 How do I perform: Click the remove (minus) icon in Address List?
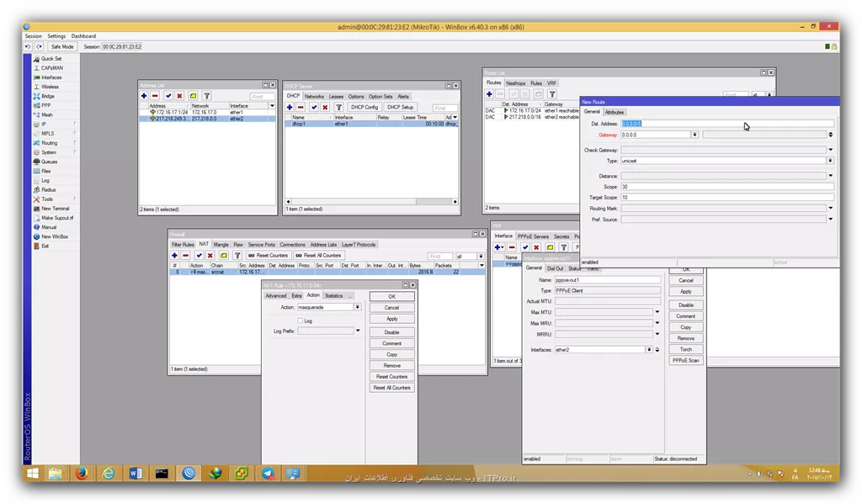pos(155,96)
